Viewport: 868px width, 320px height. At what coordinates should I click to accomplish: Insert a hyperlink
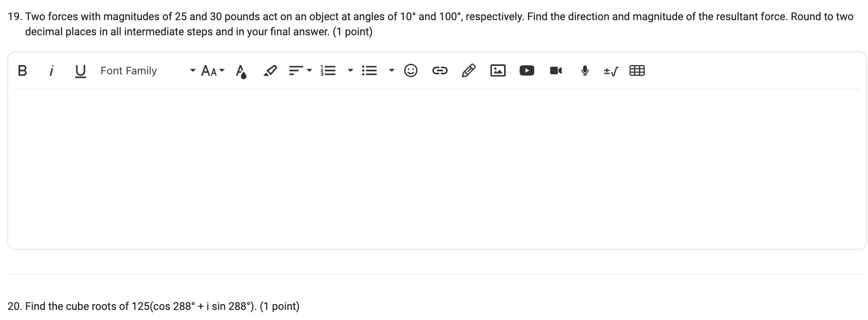pyautogui.click(x=440, y=71)
